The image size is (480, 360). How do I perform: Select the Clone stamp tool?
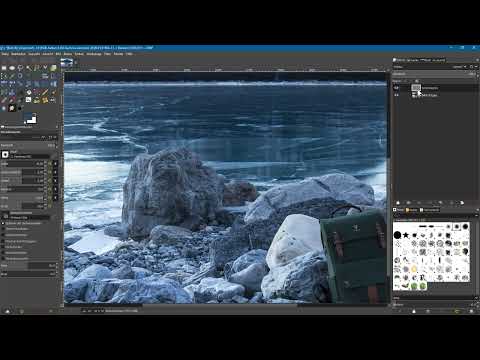[37, 100]
